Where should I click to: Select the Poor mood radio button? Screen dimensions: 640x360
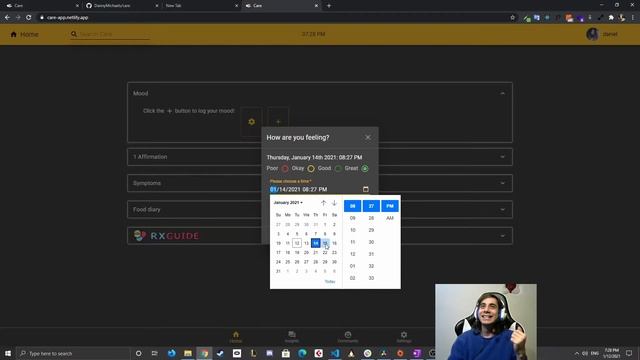coord(285,169)
